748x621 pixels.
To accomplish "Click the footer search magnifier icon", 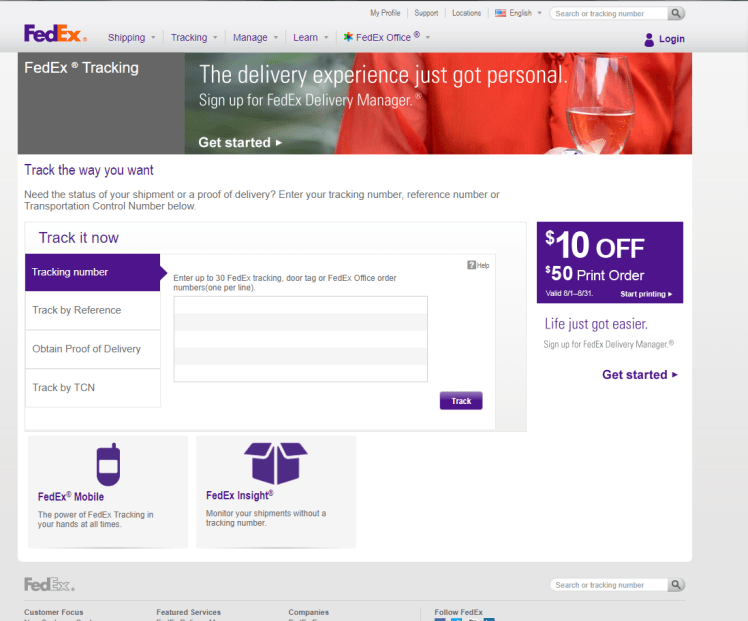I will tap(677, 585).
